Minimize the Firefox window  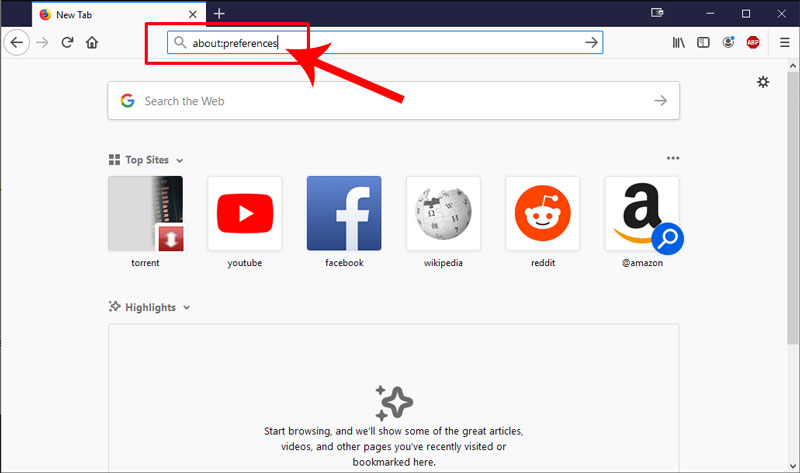[710, 13]
